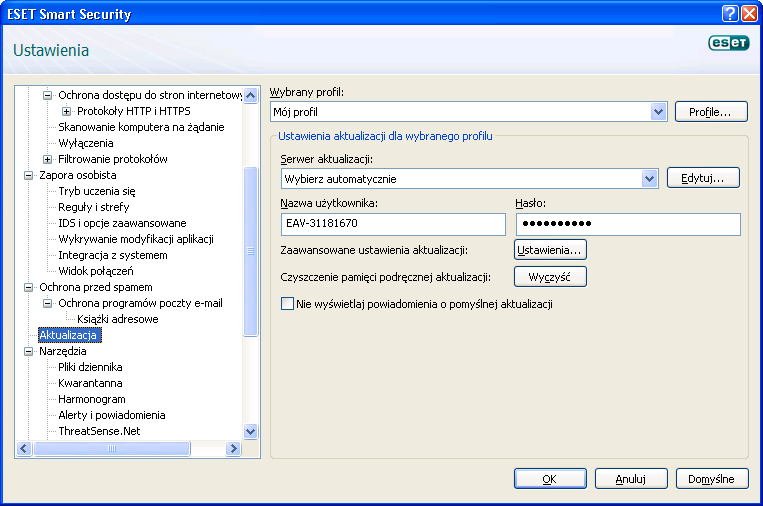Image resolution: width=763 pixels, height=506 pixels.
Task: Select 'ThreatSense.Net' tree item
Action: (99, 431)
